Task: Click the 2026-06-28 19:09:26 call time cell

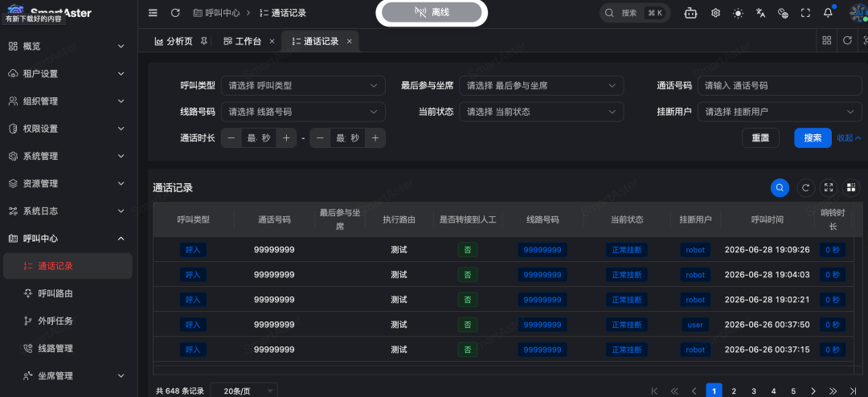Action: pyautogui.click(x=768, y=250)
